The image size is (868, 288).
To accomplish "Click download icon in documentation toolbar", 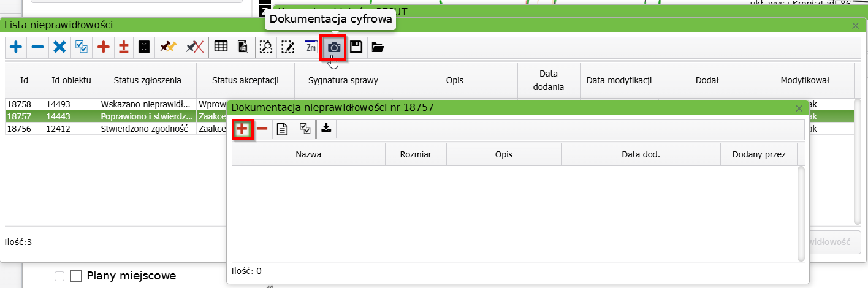I will (326, 129).
